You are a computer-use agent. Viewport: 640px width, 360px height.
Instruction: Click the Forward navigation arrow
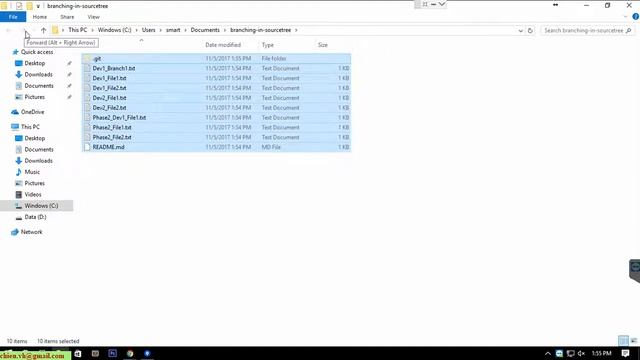(24, 30)
